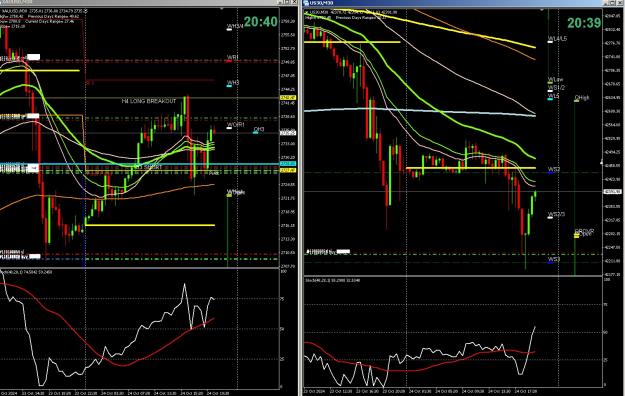625x396 pixels.
Task: Select the WH3 level label in XAUUSD chart
Action: tap(233, 83)
